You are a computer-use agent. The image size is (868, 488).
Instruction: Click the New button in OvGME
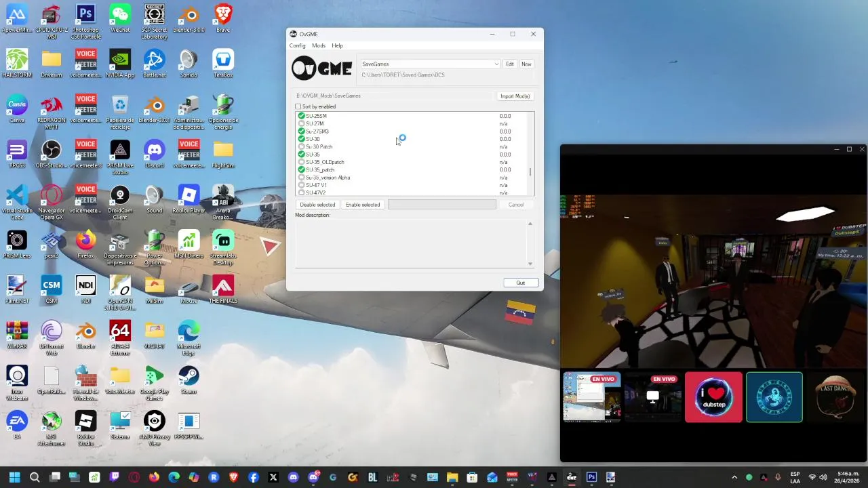pyautogui.click(x=526, y=64)
